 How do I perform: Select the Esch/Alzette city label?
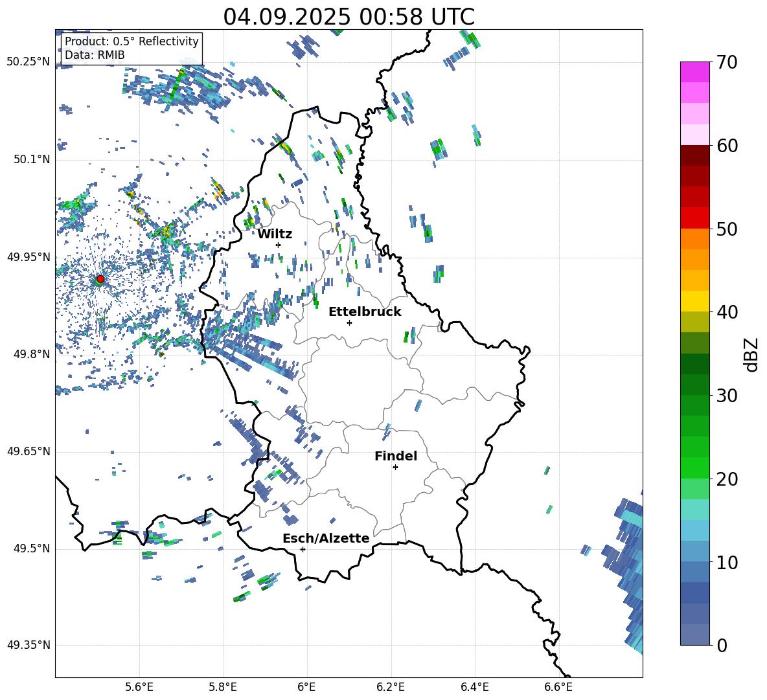pyautogui.click(x=326, y=538)
